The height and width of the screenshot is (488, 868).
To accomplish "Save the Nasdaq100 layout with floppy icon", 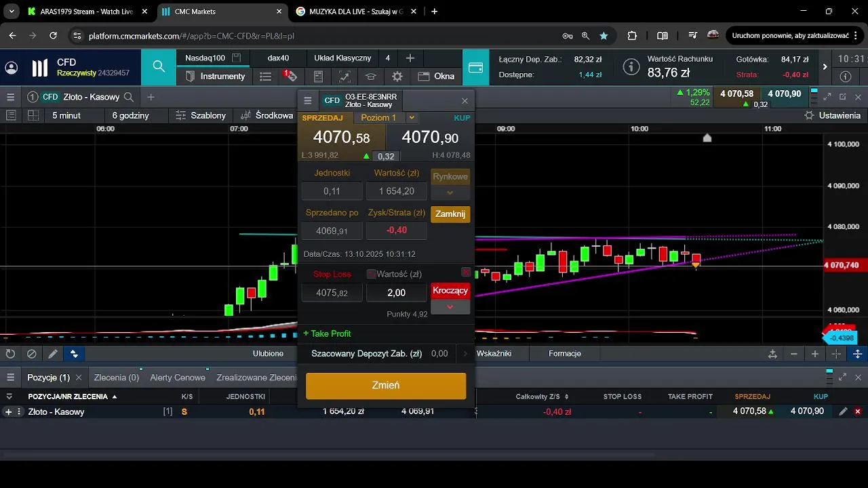I will 236,58.
